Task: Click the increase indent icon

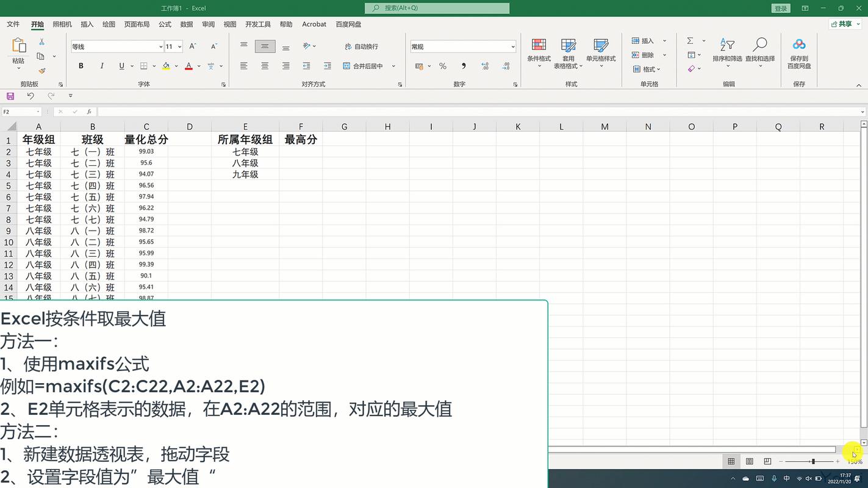Action: (x=328, y=66)
